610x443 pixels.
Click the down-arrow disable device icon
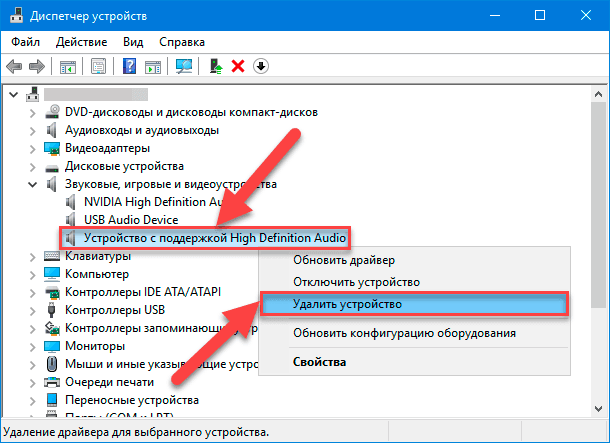(x=261, y=66)
